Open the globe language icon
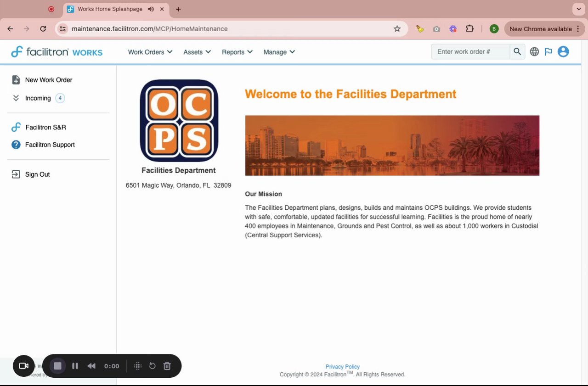The image size is (588, 386). pyautogui.click(x=534, y=52)
